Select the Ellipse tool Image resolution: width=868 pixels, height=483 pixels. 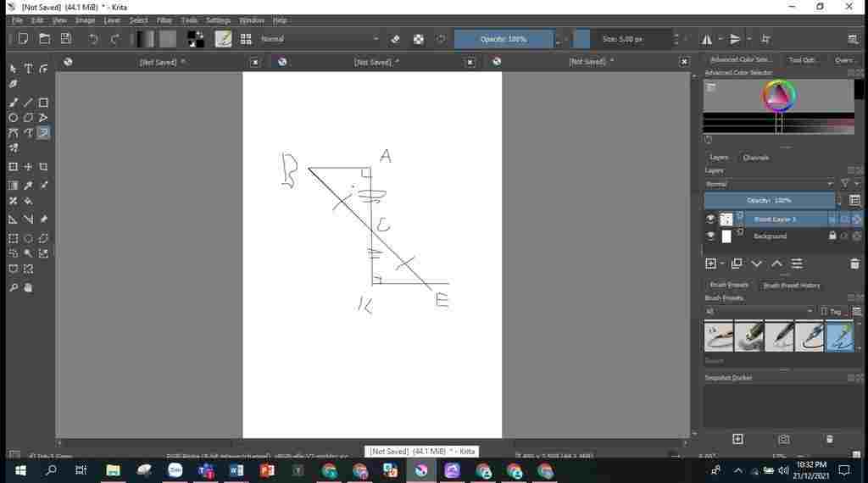click(x=14, y=117)
